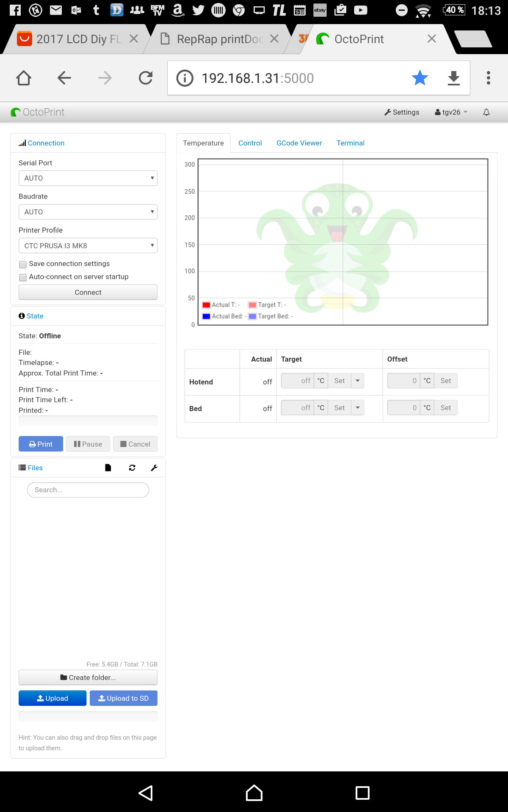Collapse the State panel
Screen dimensions: 508x812
[35, 316]
